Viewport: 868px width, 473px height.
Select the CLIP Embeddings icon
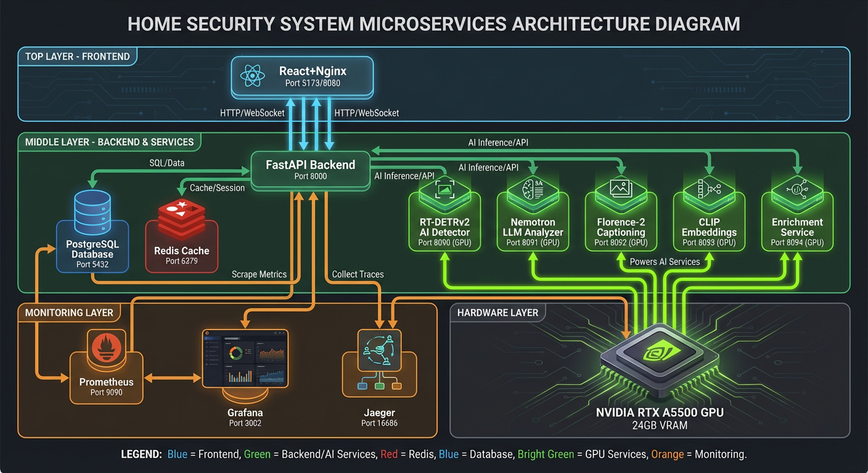pyautogui.click(x=709, y=189)
